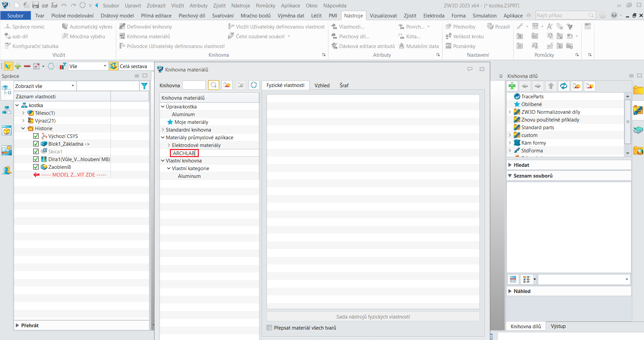Click the green plus icon in Knihovna dílů

point(512,86)
